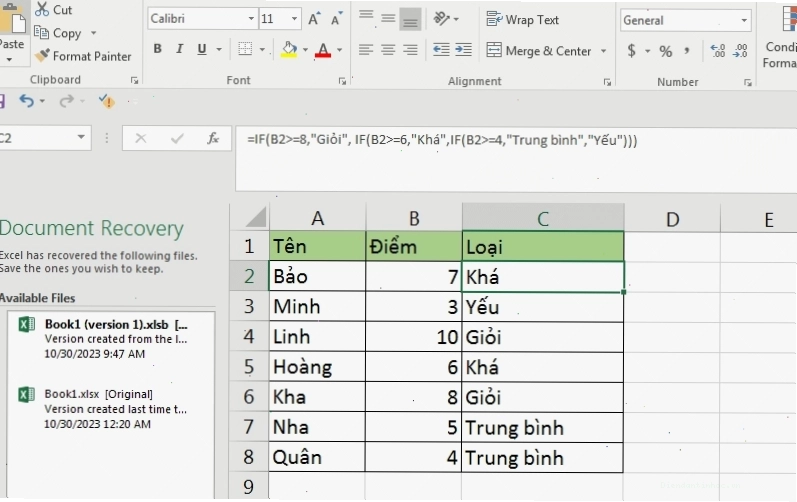The height and width of the screenshot is (502, 797).
Task: Click cell containing 'Quân'
Action: (317, 457)
